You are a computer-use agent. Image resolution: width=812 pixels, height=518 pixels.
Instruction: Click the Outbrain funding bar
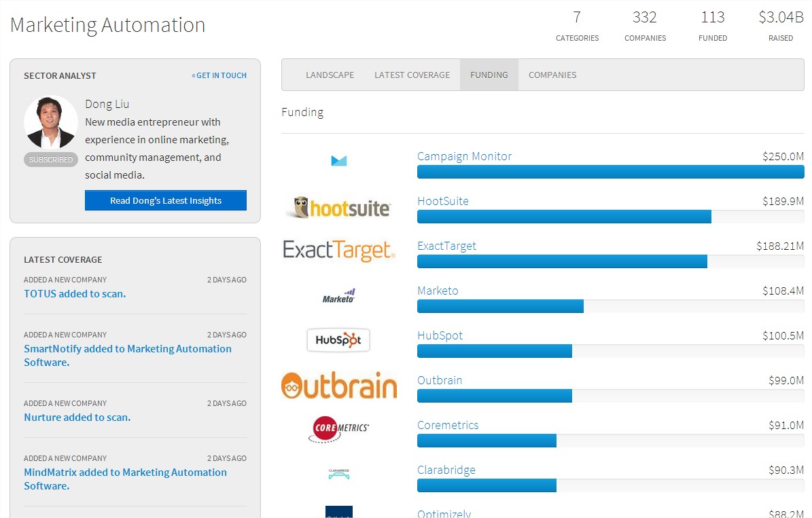[x=611, y=396]
